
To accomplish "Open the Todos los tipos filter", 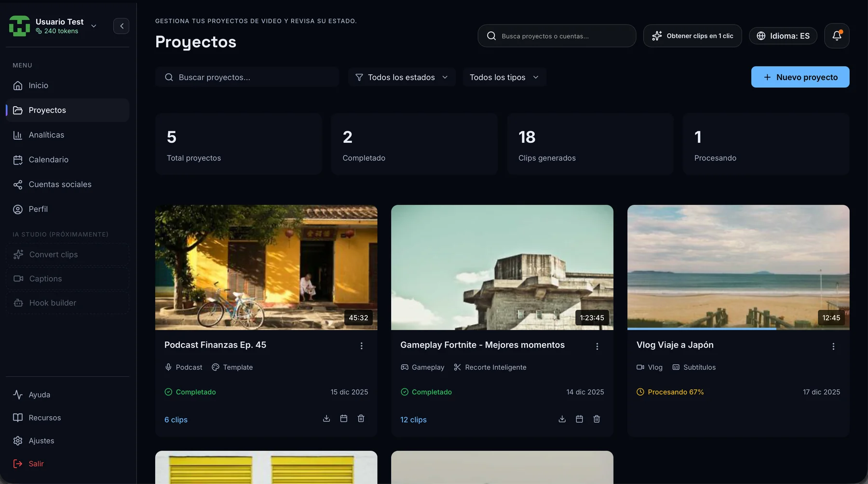I will coord(504,77).
